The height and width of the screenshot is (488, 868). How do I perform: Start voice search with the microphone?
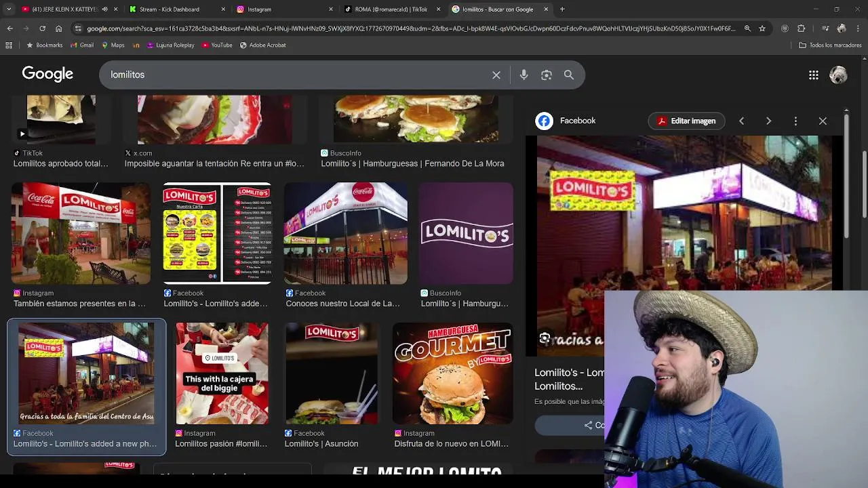524,75
